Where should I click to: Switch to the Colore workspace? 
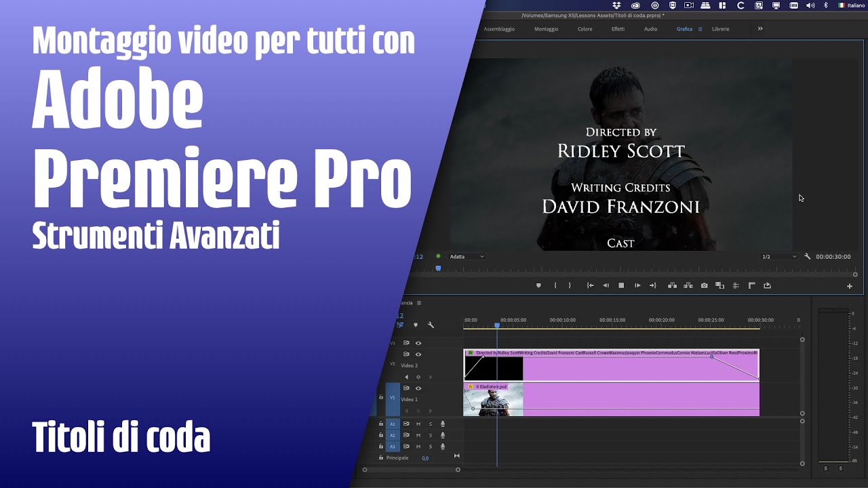tap(585, 29)
